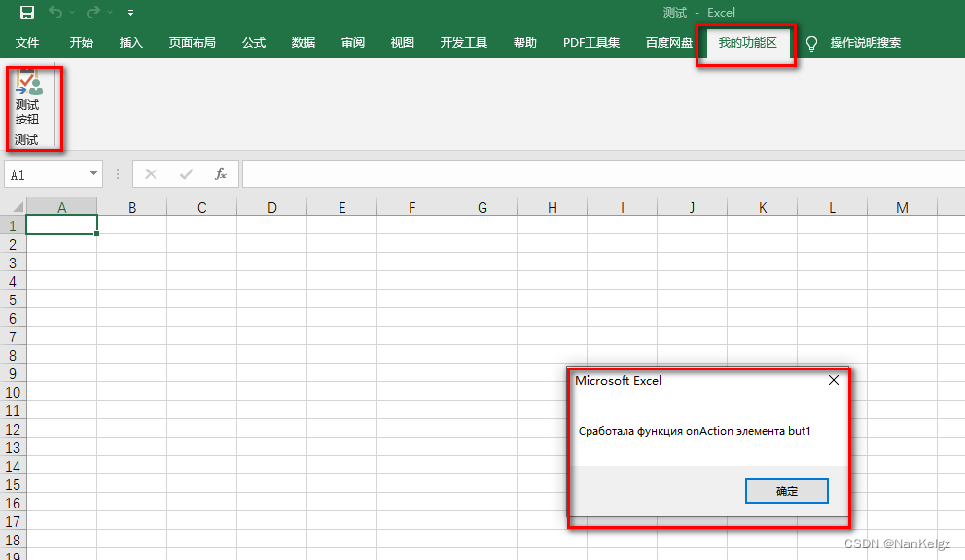Click the Insert Function fx icon
This screenshot has width=965, height=560.
(221, 174)
